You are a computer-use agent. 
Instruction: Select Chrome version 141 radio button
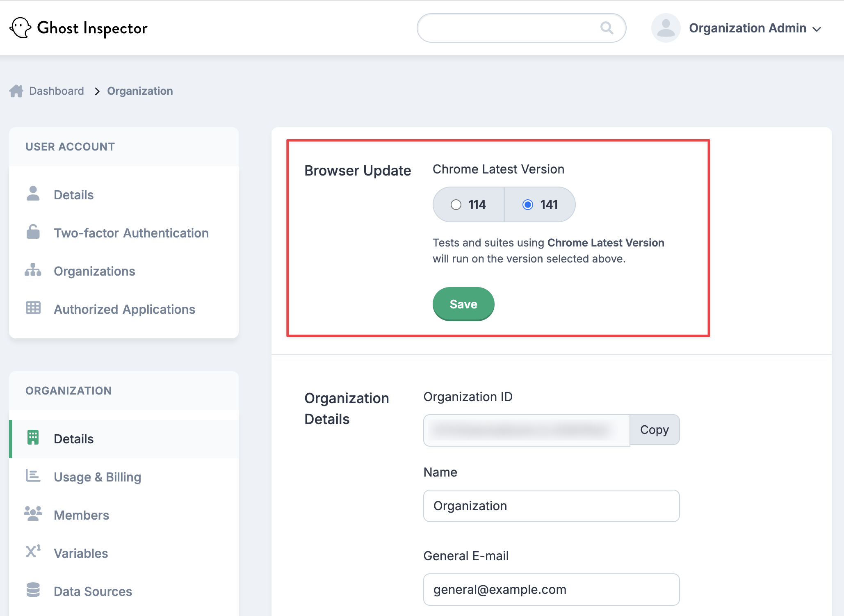528,205
